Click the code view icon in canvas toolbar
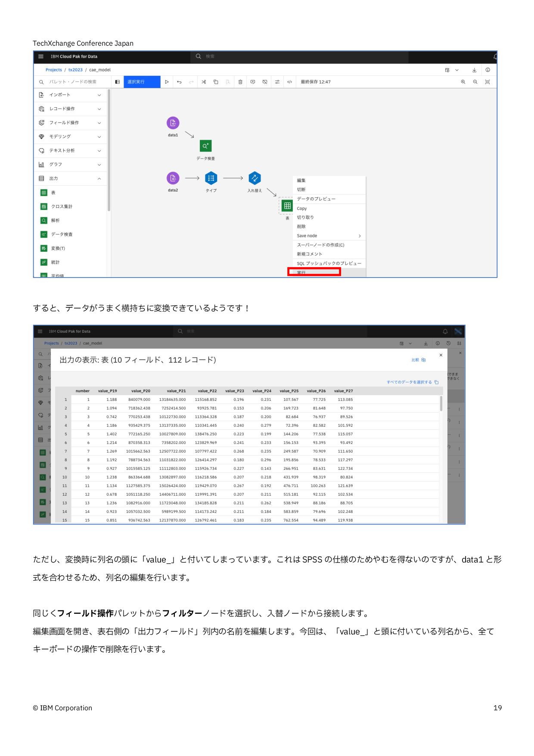534x756 pixels. 289,82
